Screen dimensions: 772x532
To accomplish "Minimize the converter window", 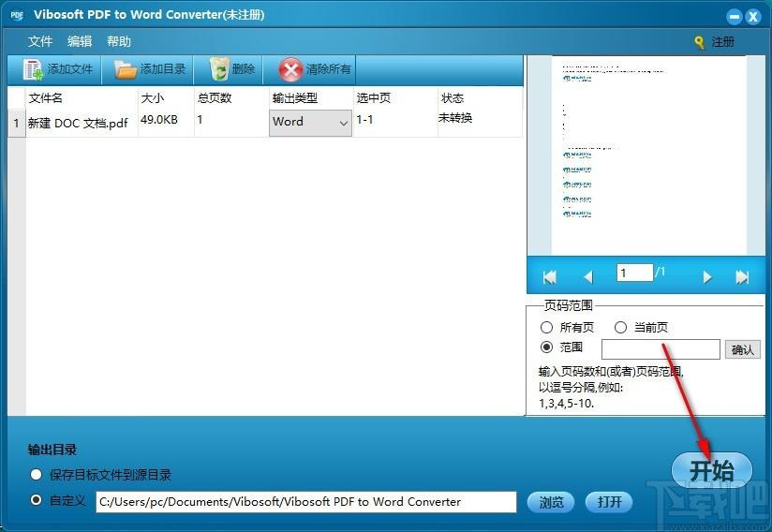I will coord(734,17).
